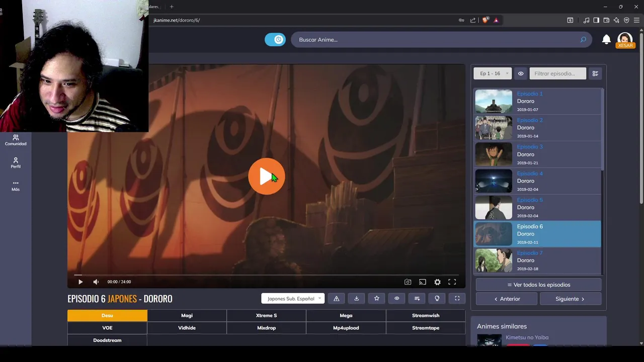Switch the episode list layout with the grid icon
644x362 pixels.
click(x=595, y=73)
